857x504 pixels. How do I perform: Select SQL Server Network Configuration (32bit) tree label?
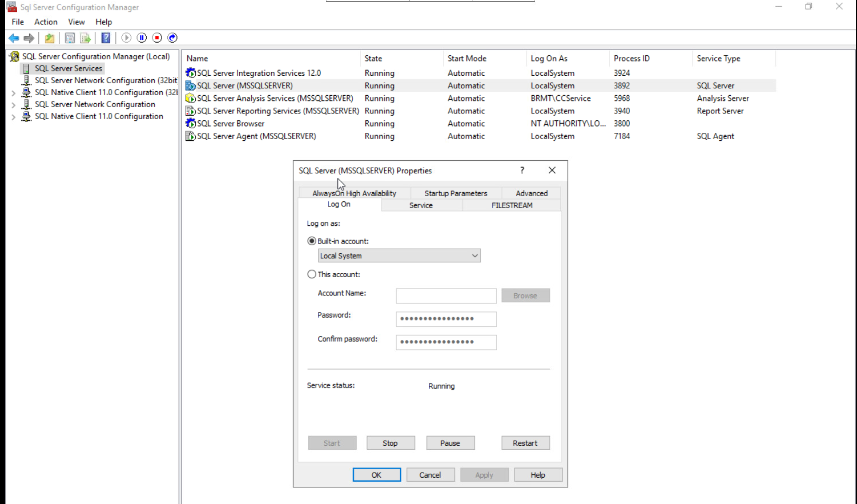(106, 80)
